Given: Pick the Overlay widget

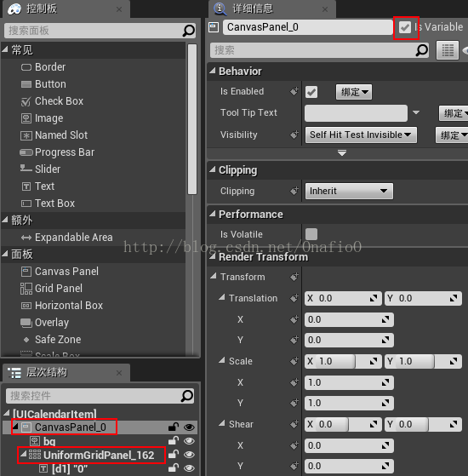Looking at the screenshot, I should click(x=44, y=322).
